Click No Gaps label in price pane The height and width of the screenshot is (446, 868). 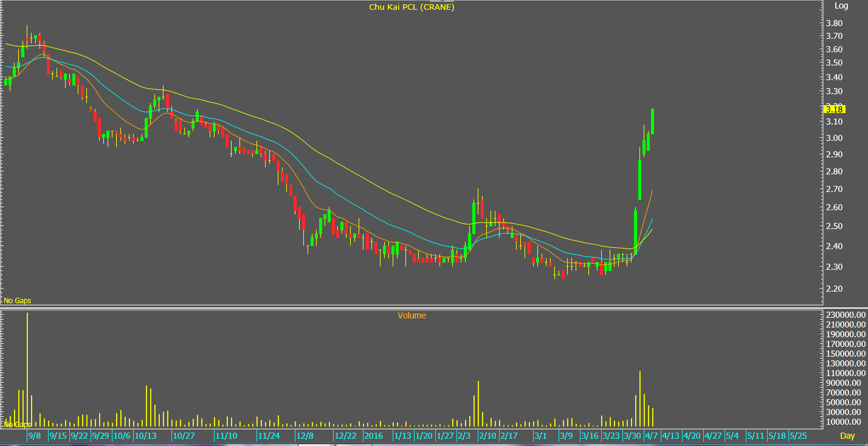18,300
